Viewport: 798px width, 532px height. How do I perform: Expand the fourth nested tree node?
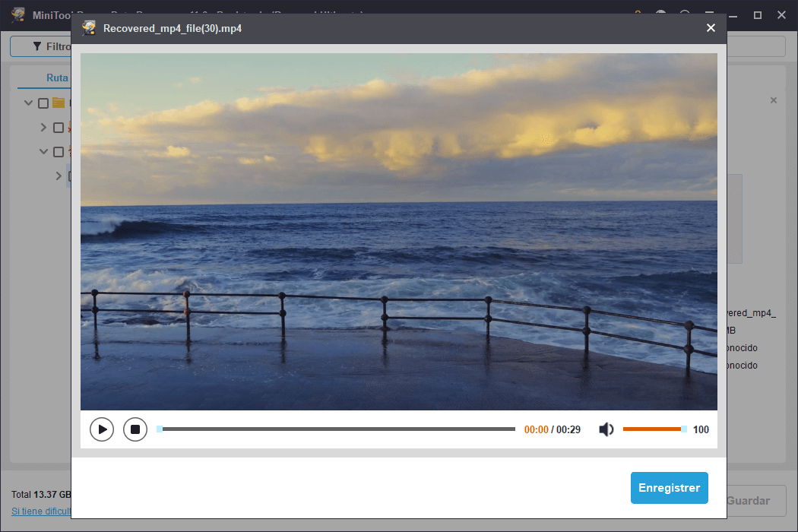tap(59, 176)
